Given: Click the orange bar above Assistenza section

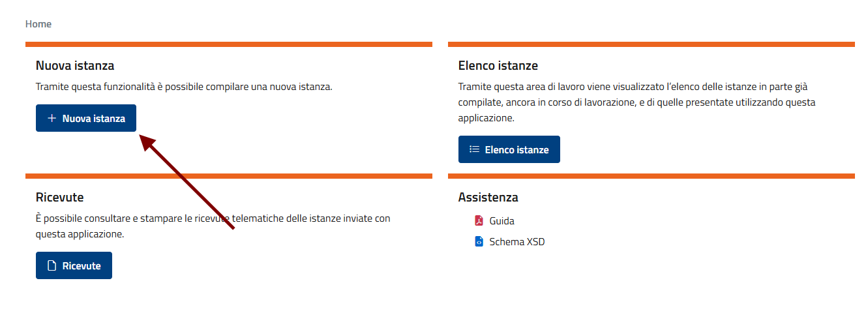Looking at the screenshot, I should (651, 176).
